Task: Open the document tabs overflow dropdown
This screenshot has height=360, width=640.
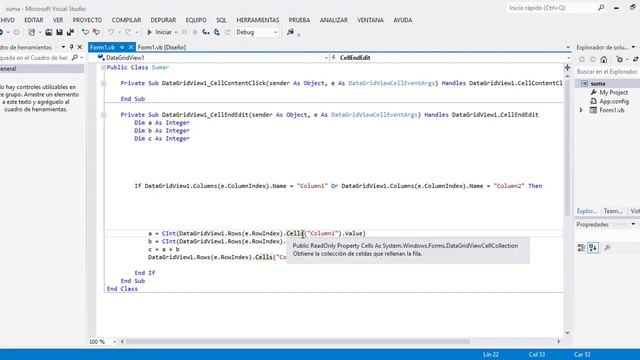Action: pos(568,47)
